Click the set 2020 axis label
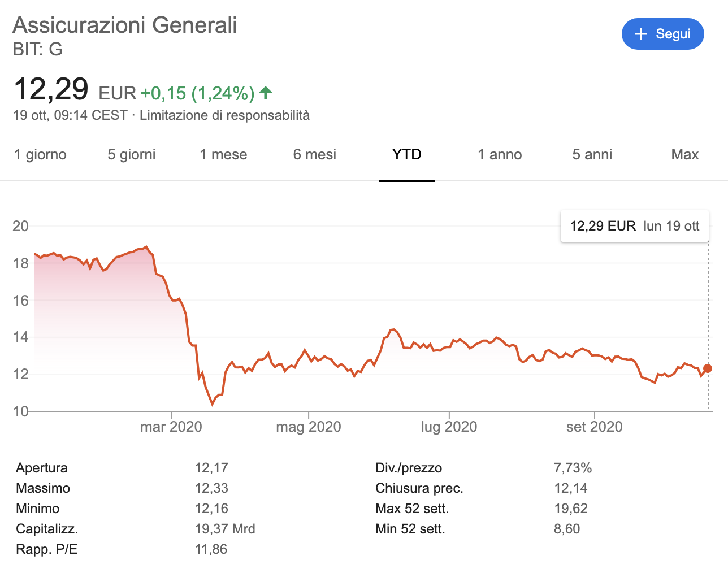The height and width of the screenshot is (573, 728). [594, 427]
